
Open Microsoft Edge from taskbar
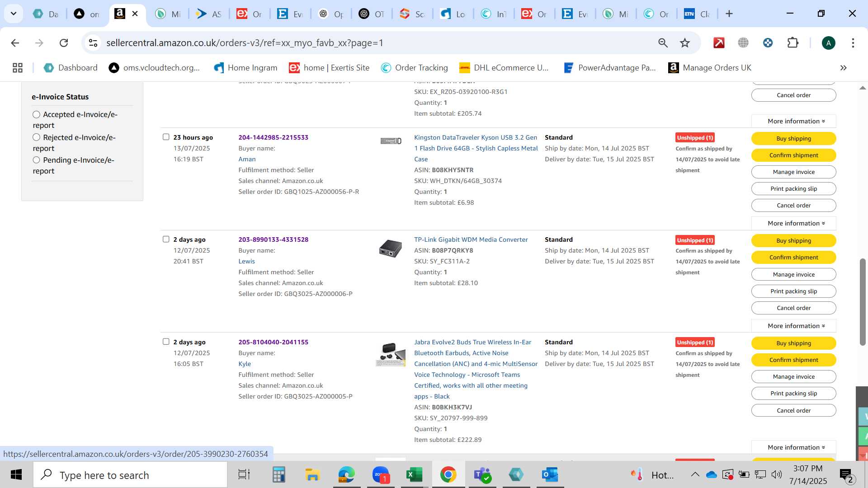pos(346,475)
